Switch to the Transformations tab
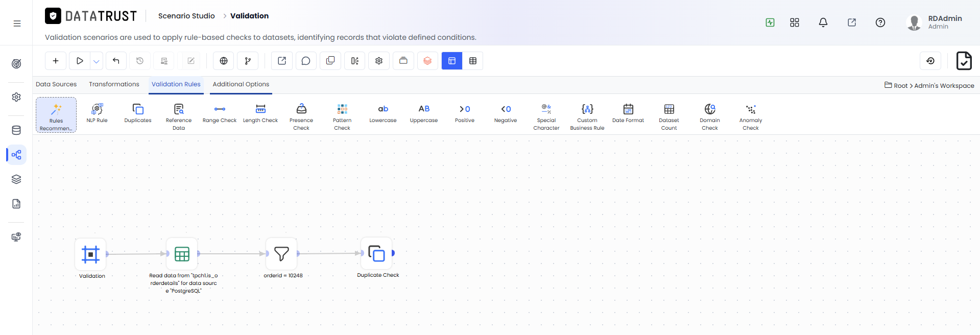 point(114,84)
